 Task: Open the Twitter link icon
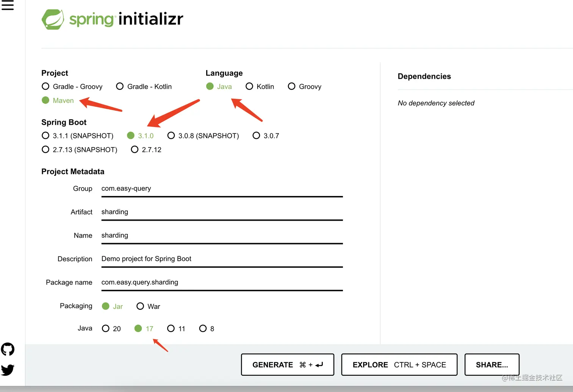8,370
